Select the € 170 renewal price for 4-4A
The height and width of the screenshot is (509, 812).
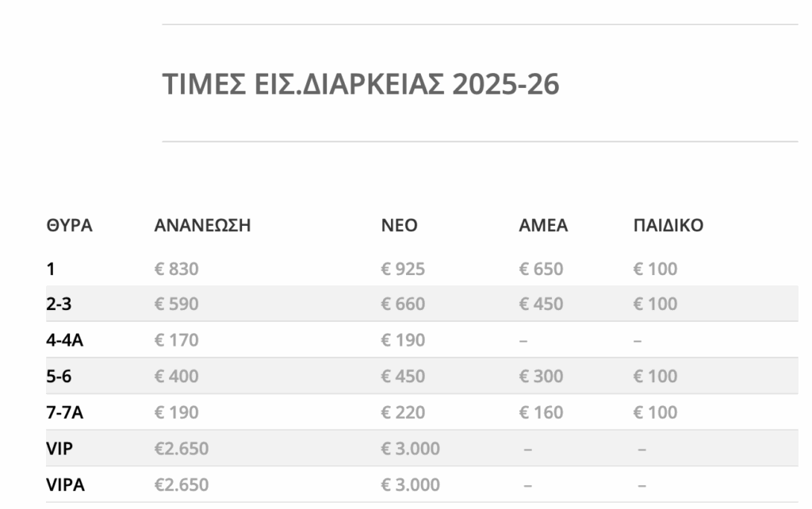177,339
